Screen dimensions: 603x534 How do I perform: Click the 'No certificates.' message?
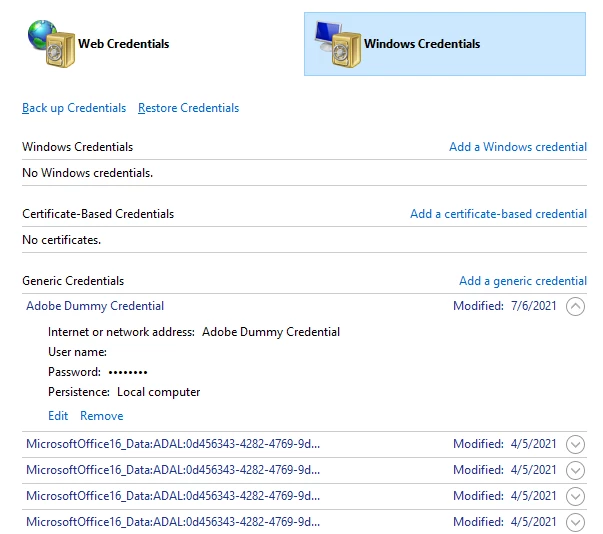[x=62, y=240]
